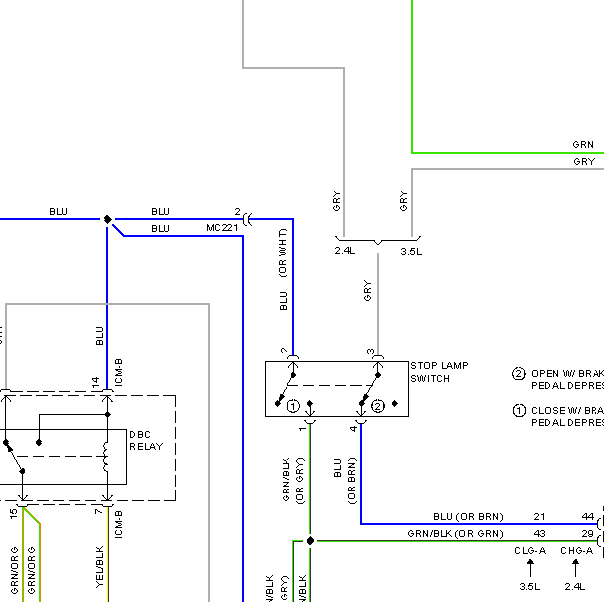Click the relay coil symbol in DBC relay
The image size is (604, 602).
(106, 457)
